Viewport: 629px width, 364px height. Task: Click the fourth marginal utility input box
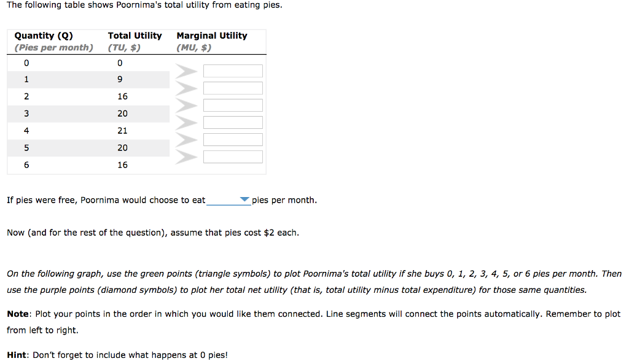point(233,122)
